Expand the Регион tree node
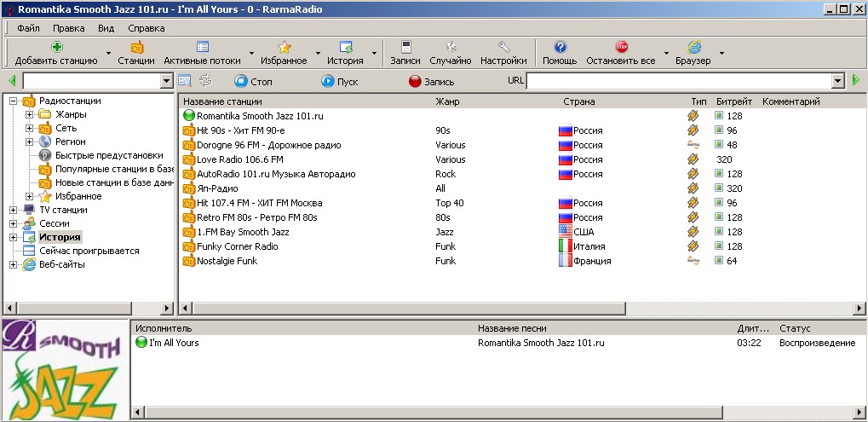 [29, 142]
